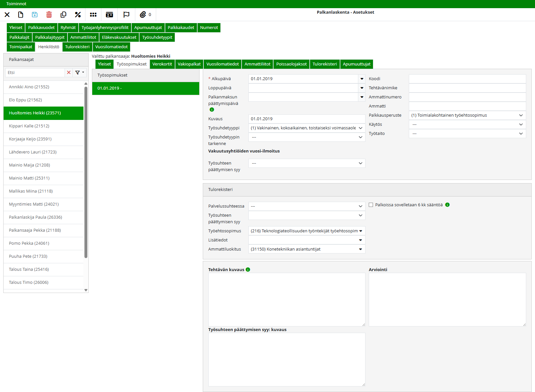This screenshot has width=535, height=392.
Task: Open the filter dropdown beside search
Action: (80, 73)
